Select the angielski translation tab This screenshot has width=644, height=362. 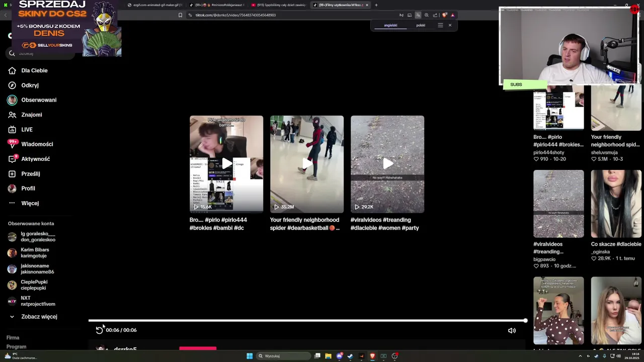tap(390, 25)
